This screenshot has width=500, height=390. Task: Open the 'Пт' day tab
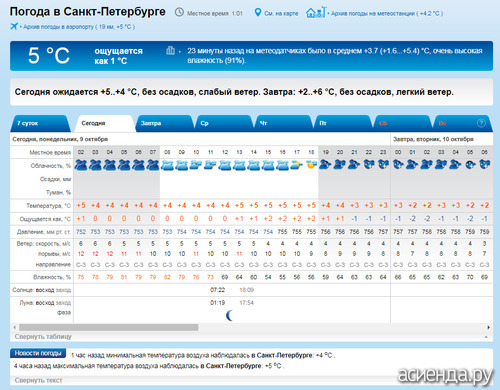tap(343, 123)
